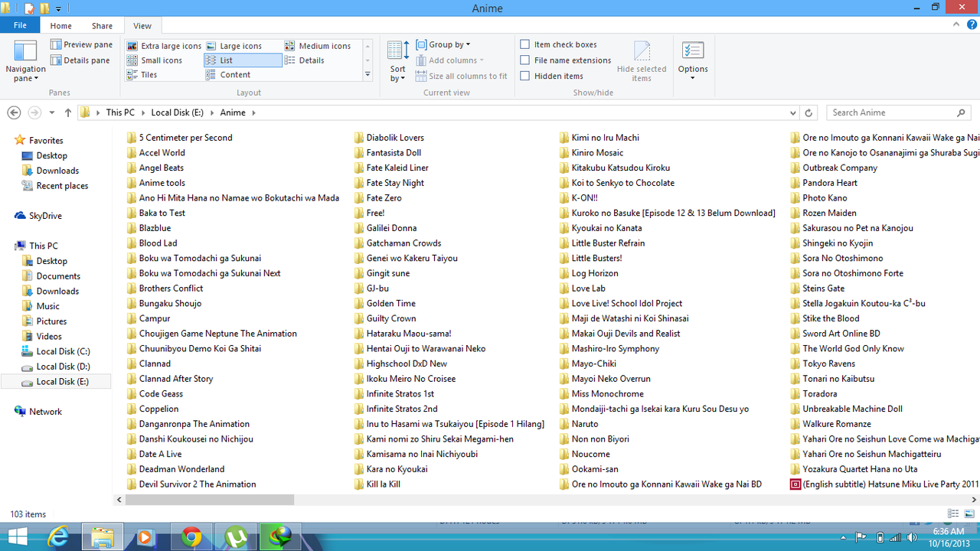The width and height of the screenshot is (980, 551).
Task: Click the search magnifier icon
Action: [x=962, y=112]
